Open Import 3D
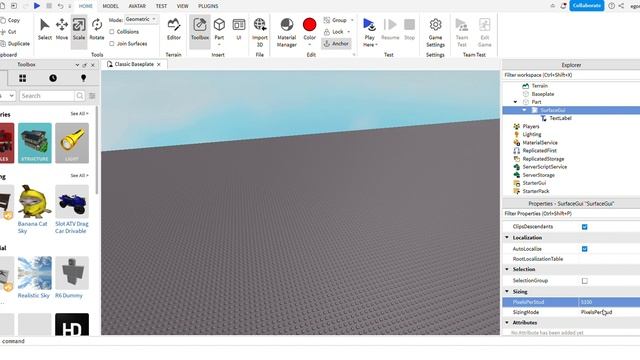640x360 pixels. pos(260,32)
